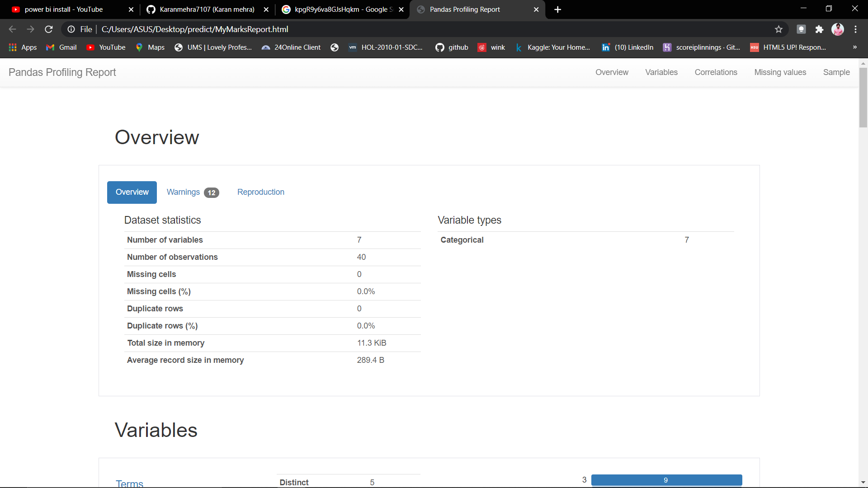
Task: Click the blue distribution bar near Terms
Action: click(666, 480)
